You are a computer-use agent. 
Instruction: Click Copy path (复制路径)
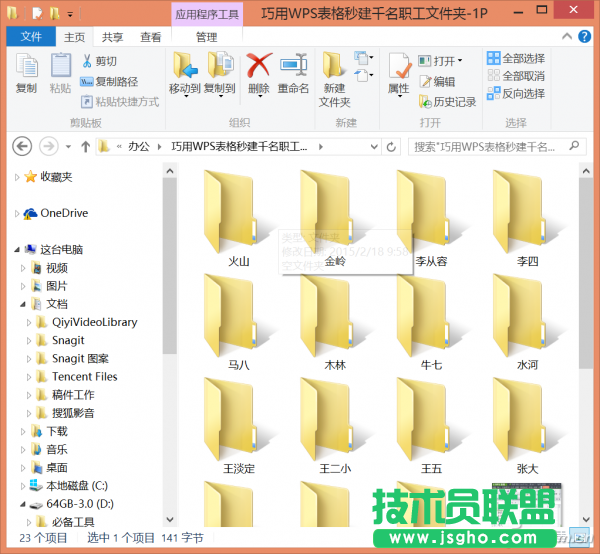(109, 81)
